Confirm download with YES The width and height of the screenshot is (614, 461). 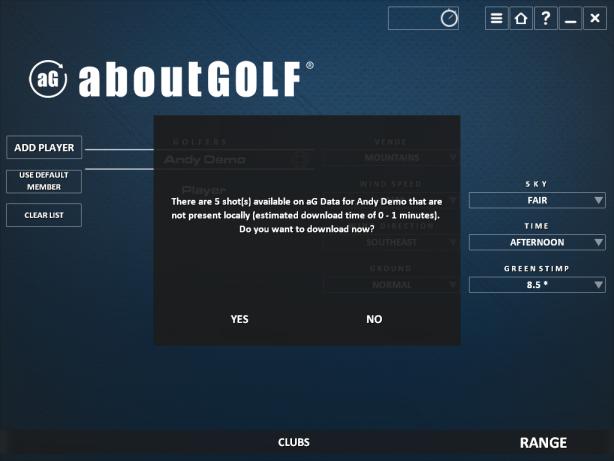click(x=239, y=319)
